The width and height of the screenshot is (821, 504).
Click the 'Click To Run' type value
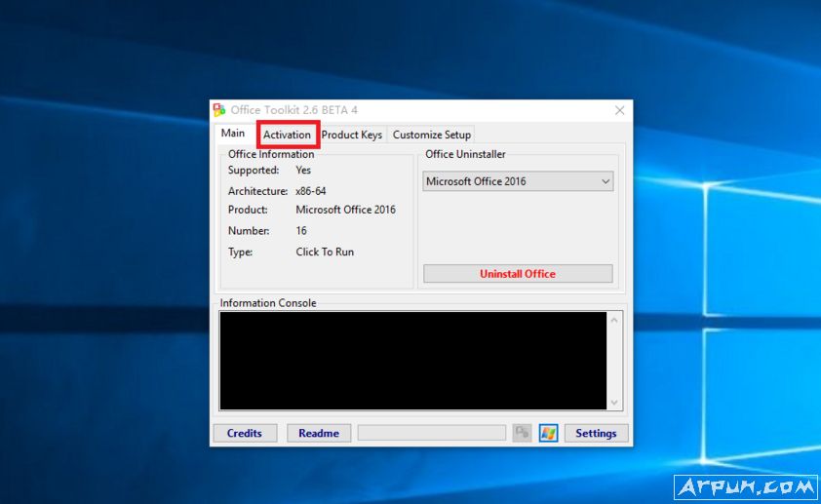[x=325, y=252]
